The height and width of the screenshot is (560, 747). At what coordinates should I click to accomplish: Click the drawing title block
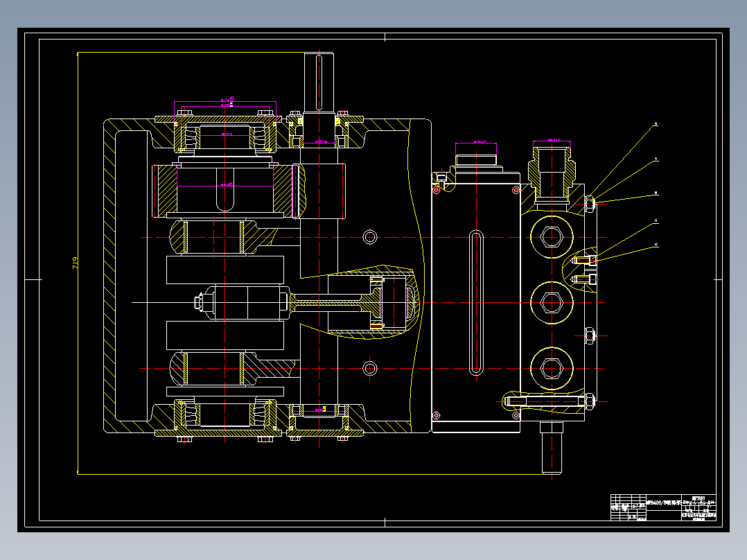click(663, 507)
